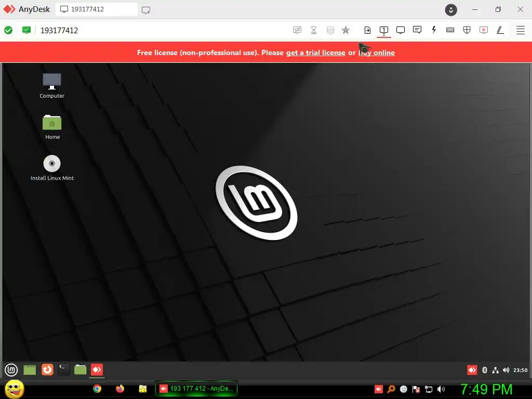Open the file transfer arrow icon
Image resolution: width=532 pixels, height=399 pixels.
click(367, 30)
